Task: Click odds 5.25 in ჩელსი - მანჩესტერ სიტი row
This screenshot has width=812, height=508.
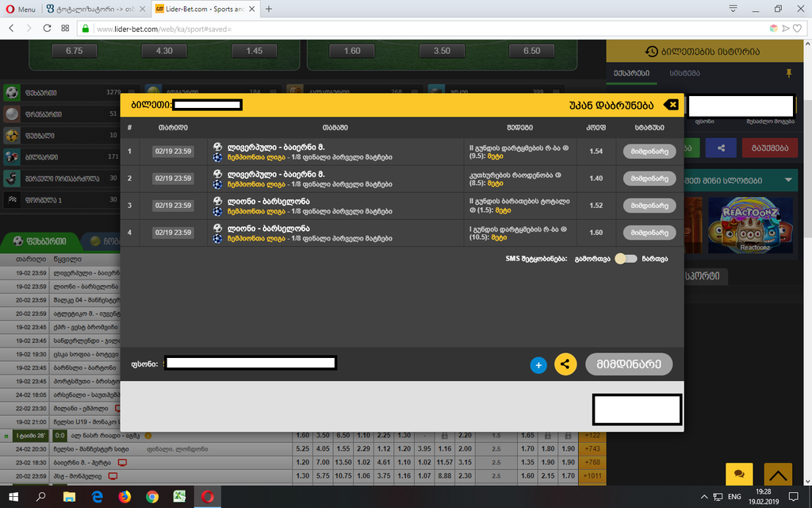Action: (x=302, y=449)
